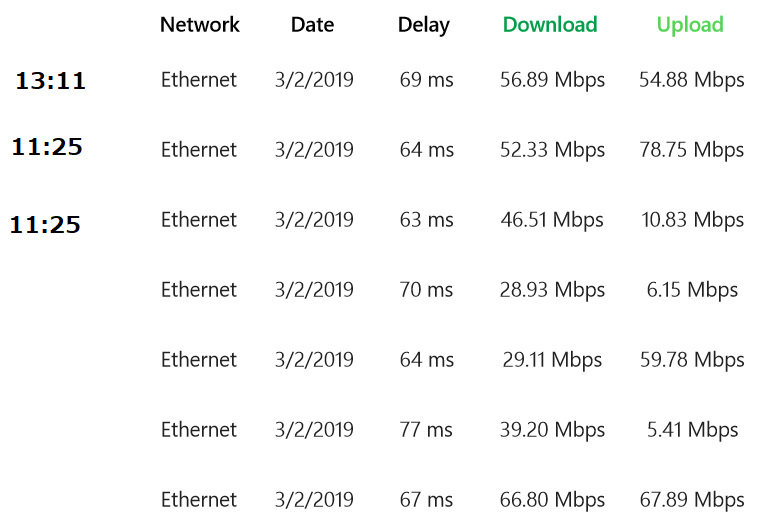This screenshot has height=530, width=778.
Task: Select the Upload column header
Action: pyautogui.click(x=690, y=25)
